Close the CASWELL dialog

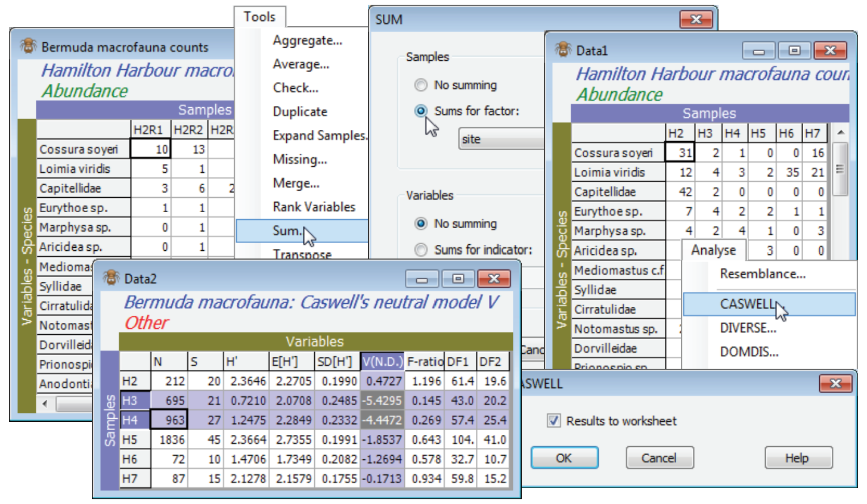[835, 384]
